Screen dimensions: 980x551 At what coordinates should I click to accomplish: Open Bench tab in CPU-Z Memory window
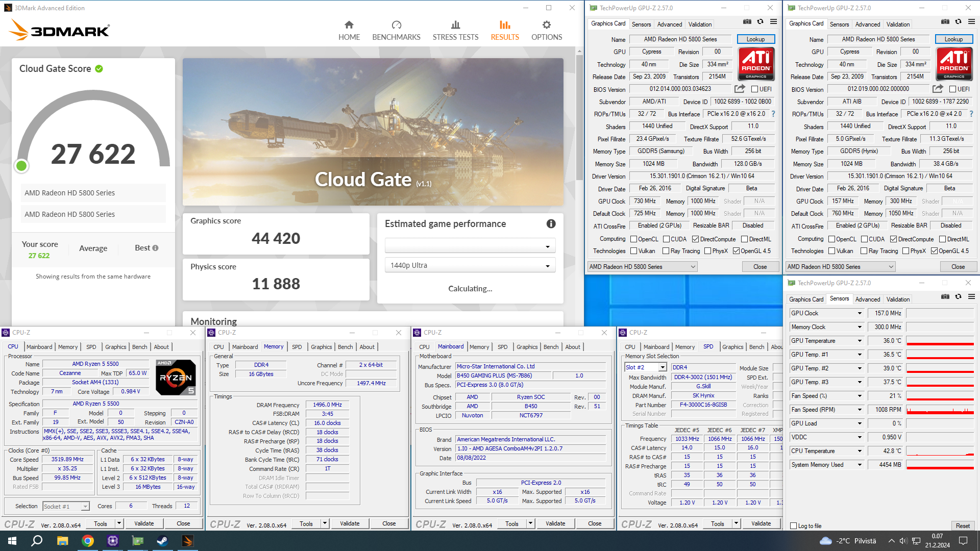[x=345, y=347]
